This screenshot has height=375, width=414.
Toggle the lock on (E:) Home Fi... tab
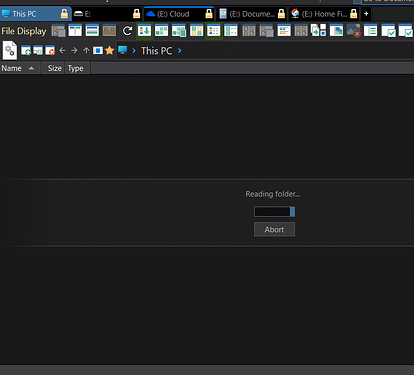point(354,14)
